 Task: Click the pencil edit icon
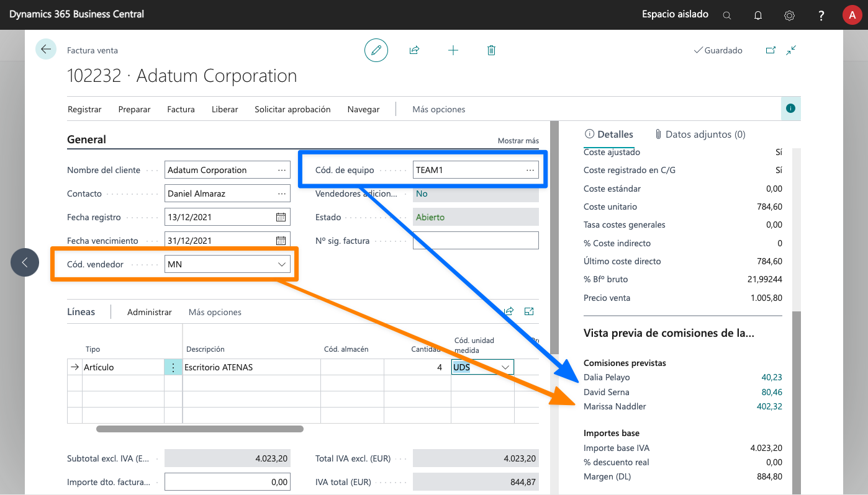click(x=376, y=50)
